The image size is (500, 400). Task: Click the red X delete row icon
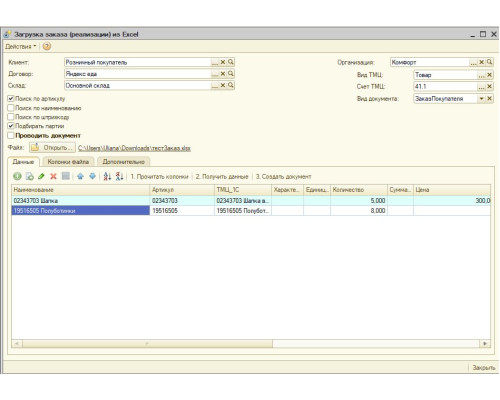[x=53, y=176]
